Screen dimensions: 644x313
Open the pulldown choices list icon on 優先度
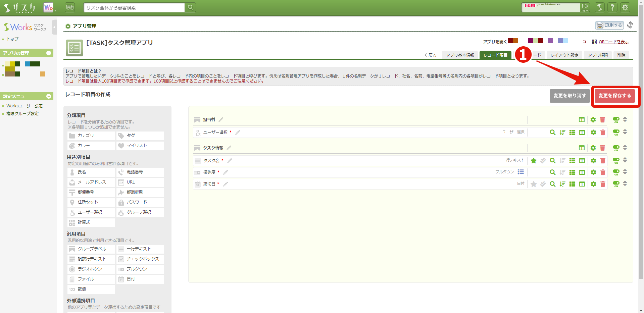(521, 172)
